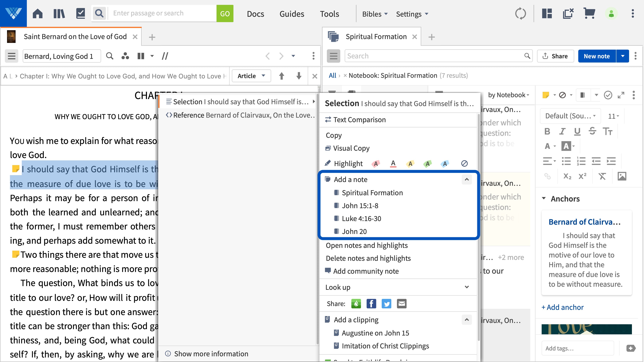644x362 pixels.
Task: Apply the red highlight swatch
Action: [x=375, y=164]
